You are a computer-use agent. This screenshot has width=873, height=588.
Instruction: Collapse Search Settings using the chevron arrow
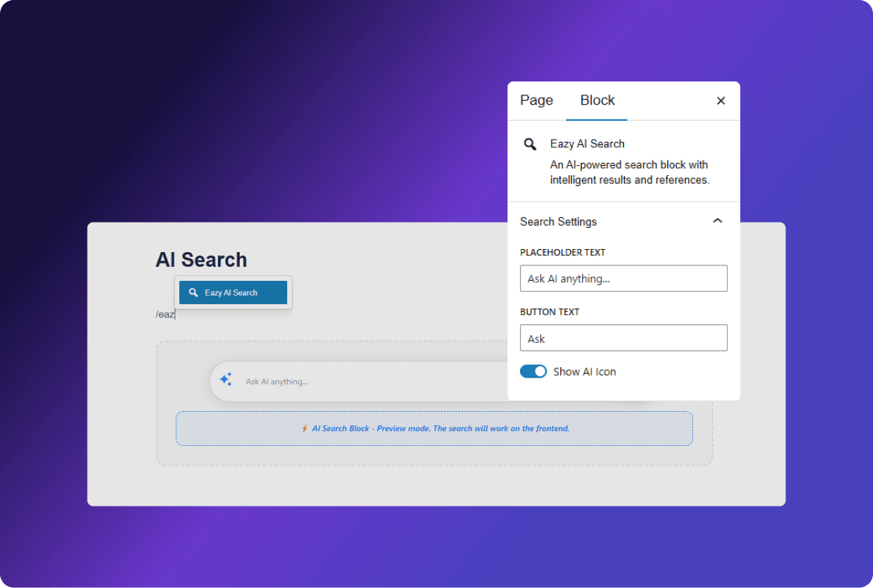pyautogui.click(x=717, y=221)
